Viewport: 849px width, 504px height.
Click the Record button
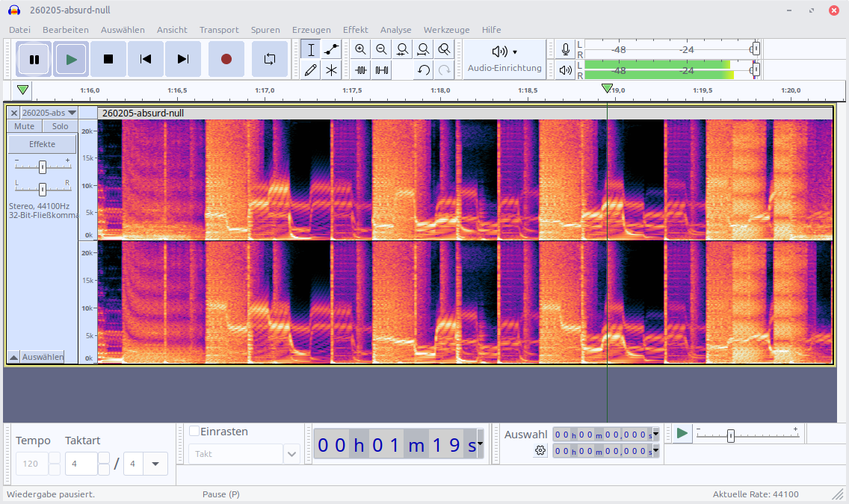click(226, 59)
